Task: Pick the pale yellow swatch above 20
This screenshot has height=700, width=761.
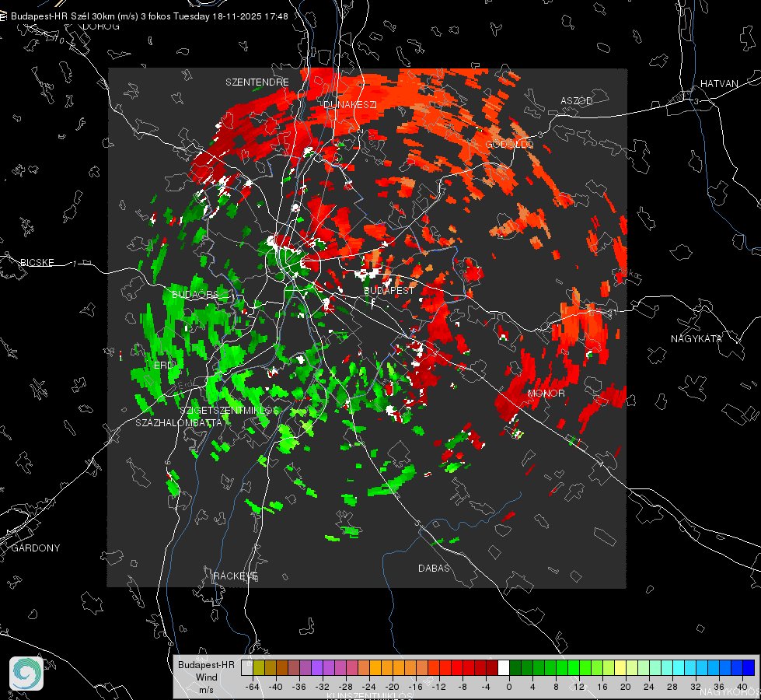Action: (x=621, y=667)
